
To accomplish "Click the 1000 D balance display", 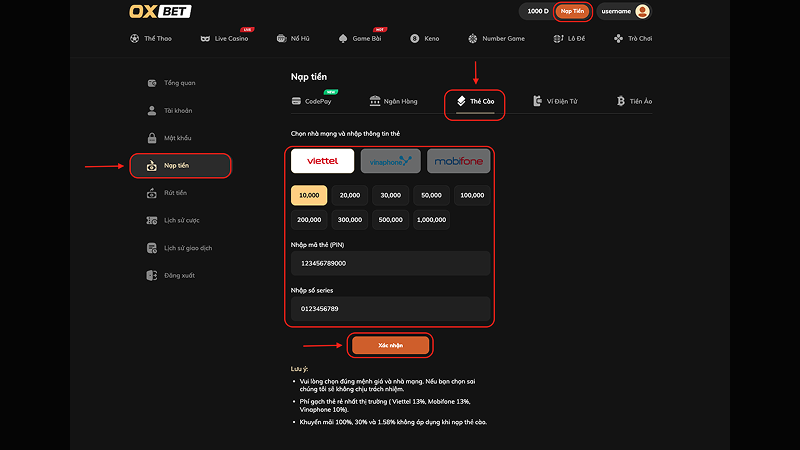I will click(x=538, y=11).
